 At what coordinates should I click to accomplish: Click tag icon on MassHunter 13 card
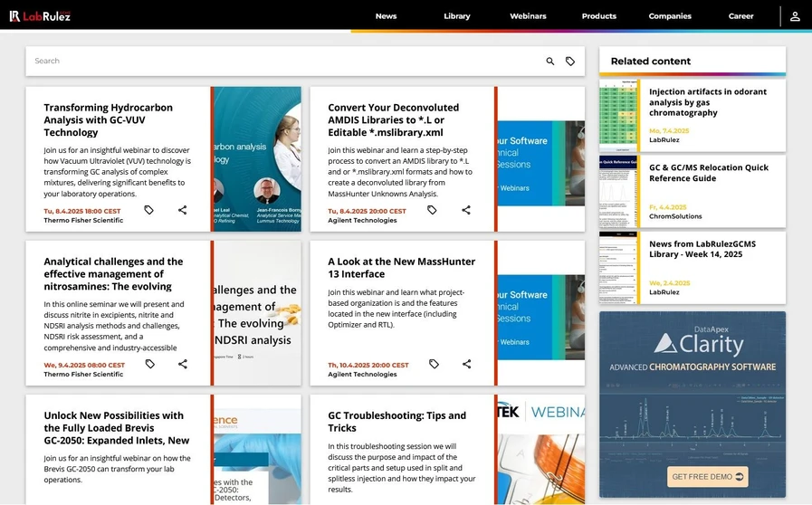pos(434,364)
